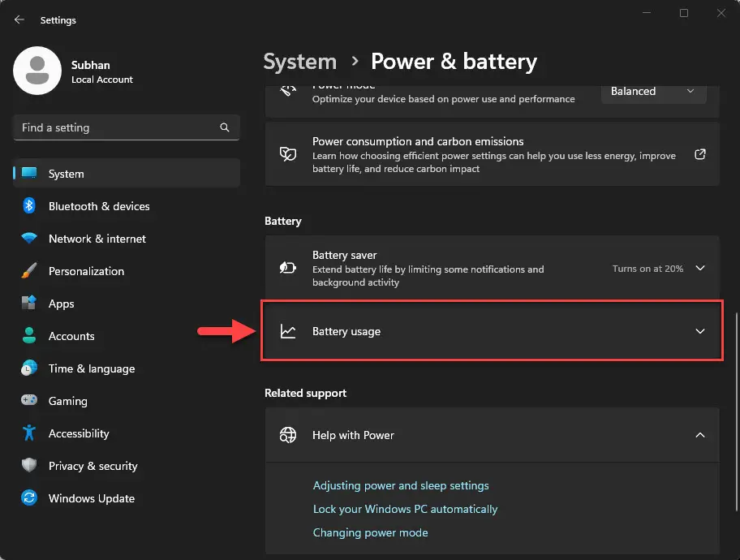This screenshot has width=740, height=560.
Task: Click the Windows Update icon
Action: (x=29, y=498)
